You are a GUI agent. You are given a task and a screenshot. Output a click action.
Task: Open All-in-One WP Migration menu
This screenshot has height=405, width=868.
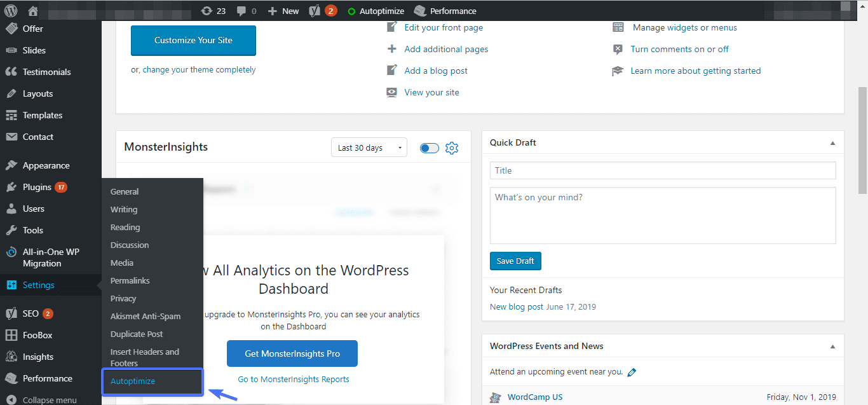tap(51, 257)
